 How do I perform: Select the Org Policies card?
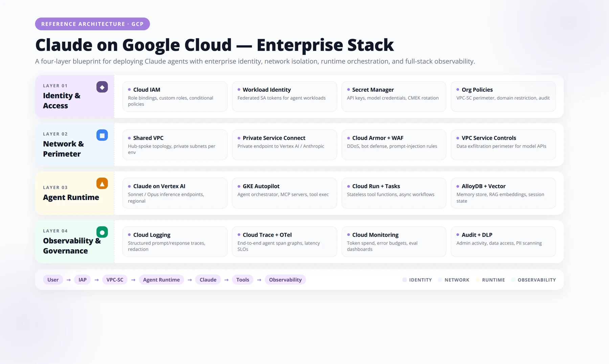[x=503, y=96]
